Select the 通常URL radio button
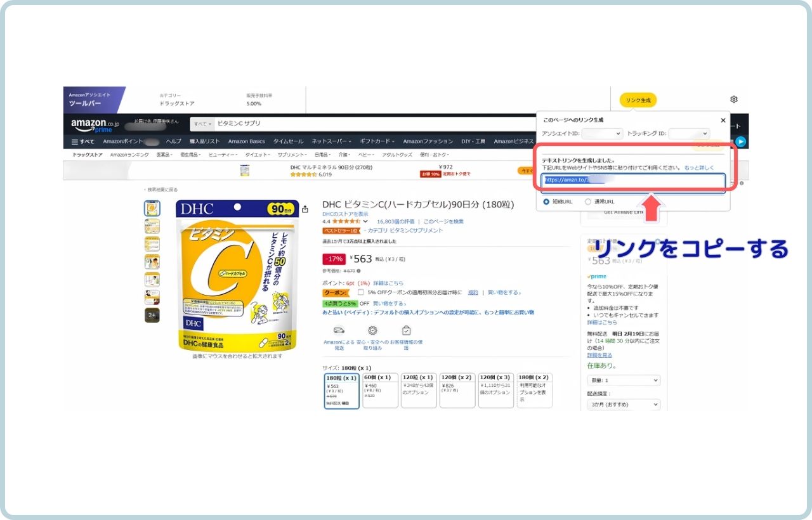The width and height of the screenshot is (812, 520). 588,202
